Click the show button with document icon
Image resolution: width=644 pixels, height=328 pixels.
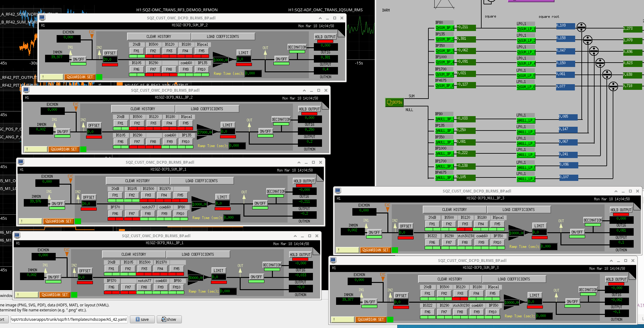169,319
